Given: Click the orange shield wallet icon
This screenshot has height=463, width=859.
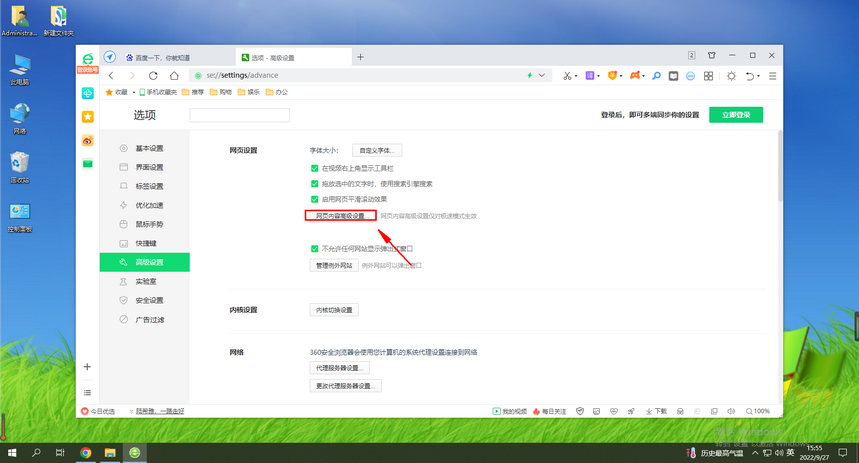Looking at the screenshot, I should [x=612, y=76].
